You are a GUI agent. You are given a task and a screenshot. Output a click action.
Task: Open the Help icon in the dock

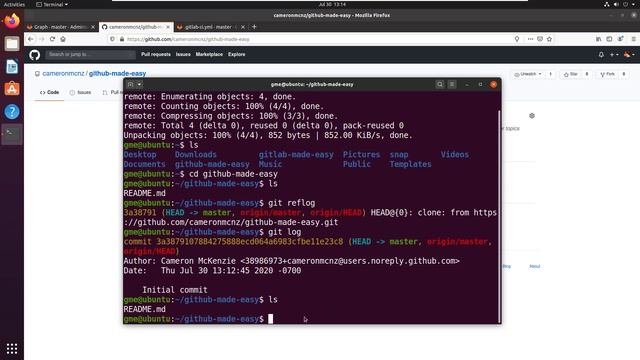[12, 111]
